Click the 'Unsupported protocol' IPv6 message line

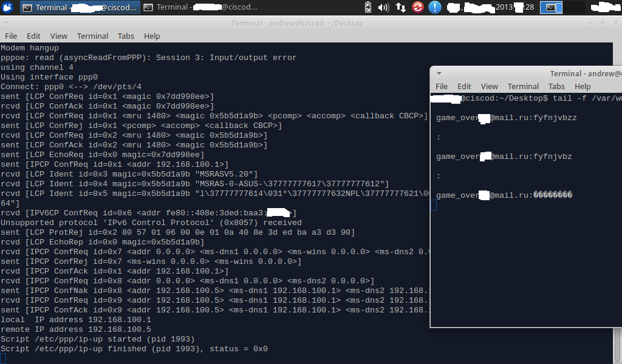(151, 223)
